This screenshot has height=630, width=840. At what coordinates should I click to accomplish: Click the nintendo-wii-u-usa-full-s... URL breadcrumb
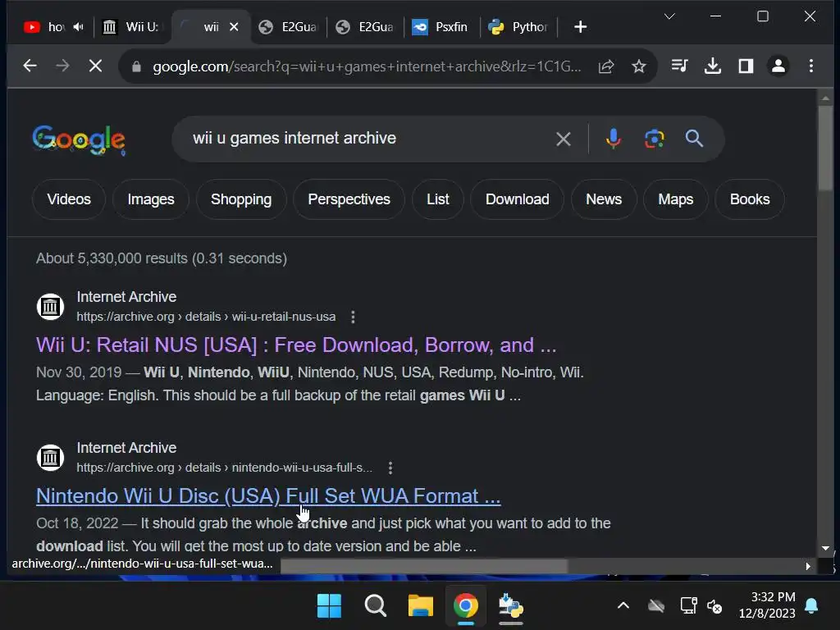coord(225,468)
